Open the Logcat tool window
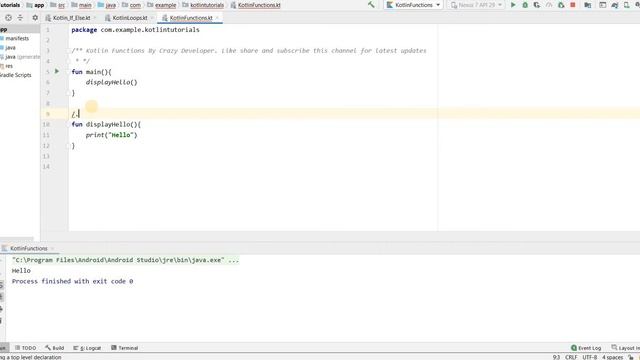This screenshot has height=360, width=640. pos(87,348)
